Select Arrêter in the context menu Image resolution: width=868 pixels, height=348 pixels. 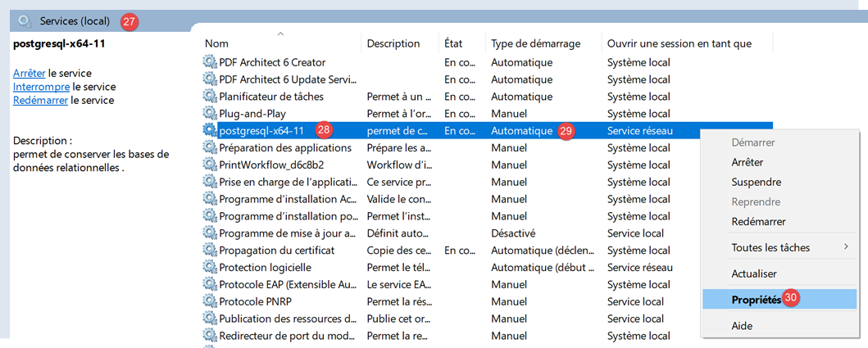(747, 162)
